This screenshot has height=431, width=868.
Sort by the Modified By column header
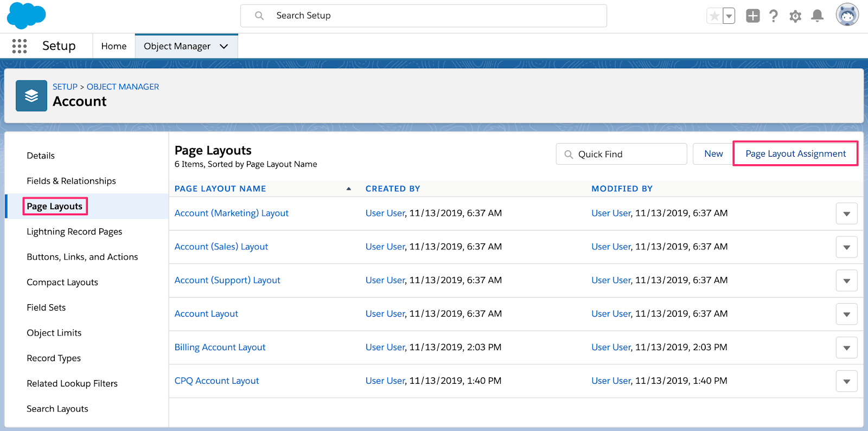click(x=622, y=189)
